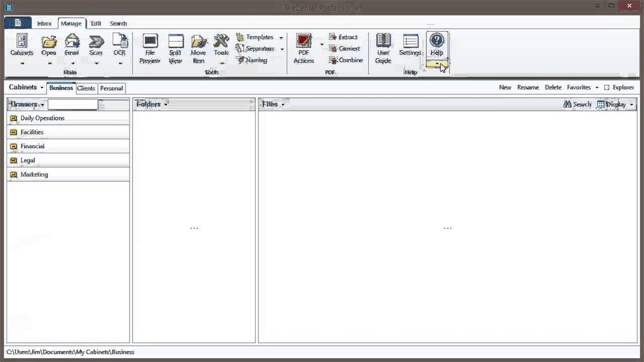Screen dimensions: 644x362
Task: Expand the Separators dropdown arrow
Action: tap(282, 50)
